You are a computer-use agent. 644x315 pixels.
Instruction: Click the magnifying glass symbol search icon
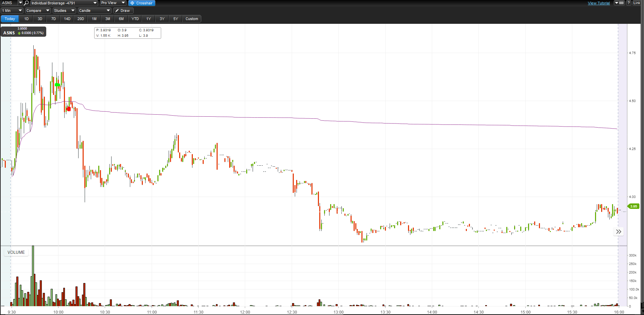pyautogui.click(x=26, y=3)
